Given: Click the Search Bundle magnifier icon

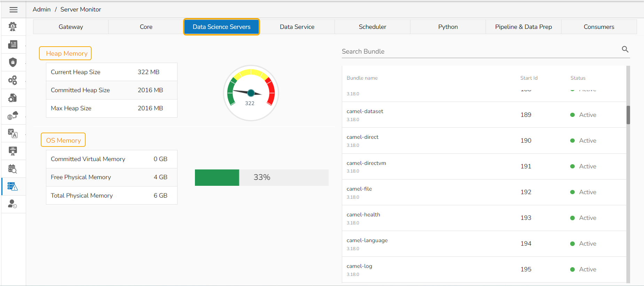Looking at the screenshot, I should (x=625, y=49).
